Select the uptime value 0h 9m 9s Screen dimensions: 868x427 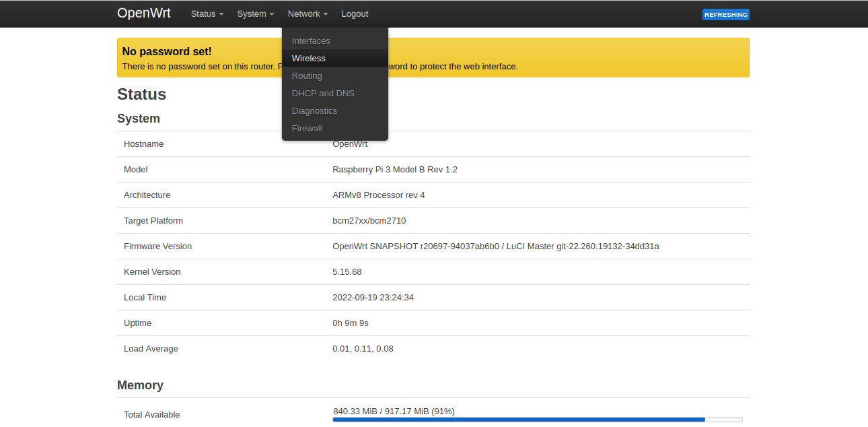point(351,323)
